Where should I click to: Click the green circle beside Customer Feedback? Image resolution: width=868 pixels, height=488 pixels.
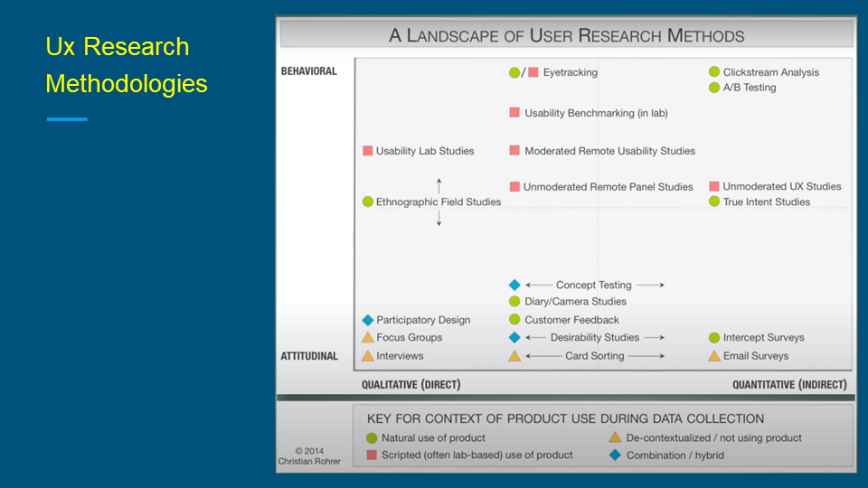coord(514,319)
